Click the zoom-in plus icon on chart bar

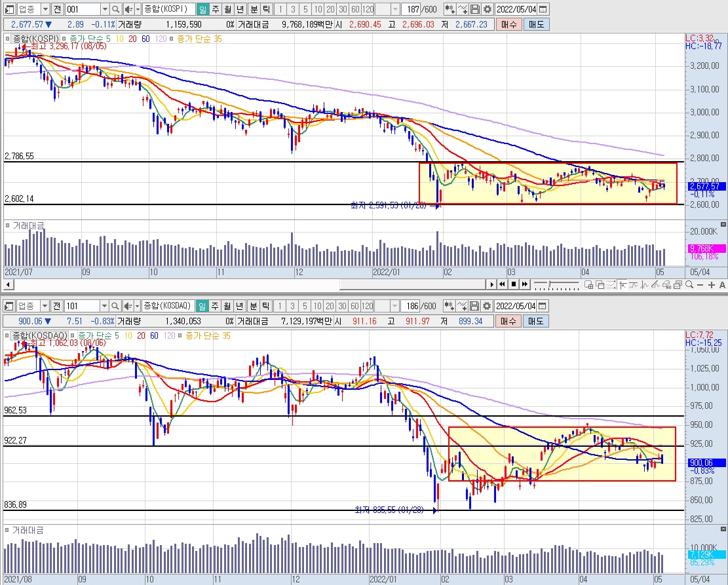(711, 284)
